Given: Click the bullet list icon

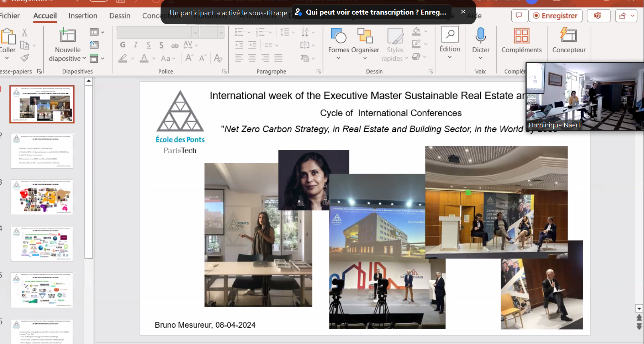Looking at the screenshot, I should (x=239, y=32).
